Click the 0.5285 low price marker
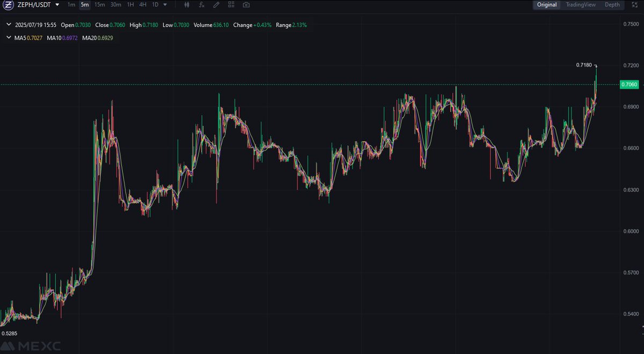Image resolution: width=644 pixels, height=354 pixels. coord(9,334)
